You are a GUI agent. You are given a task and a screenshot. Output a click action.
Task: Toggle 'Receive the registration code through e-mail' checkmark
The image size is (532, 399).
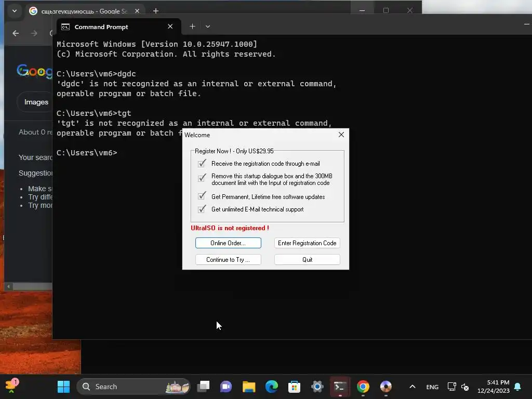point(202,163)
